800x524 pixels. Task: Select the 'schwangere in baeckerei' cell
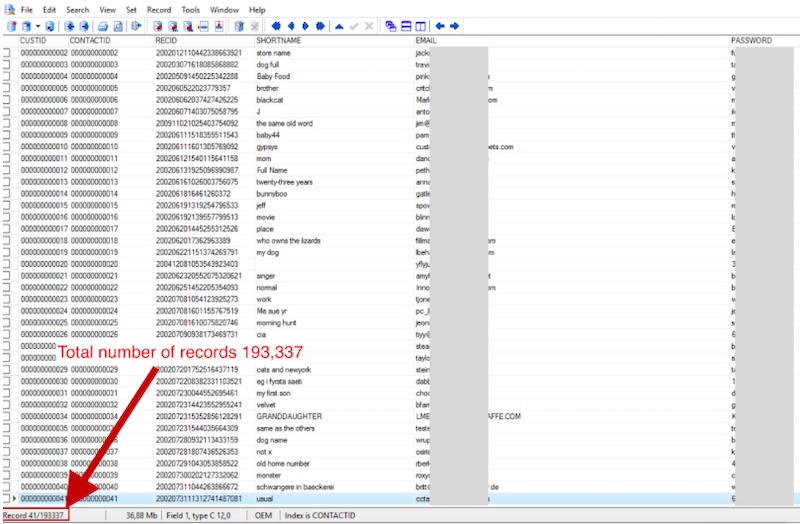334,487
